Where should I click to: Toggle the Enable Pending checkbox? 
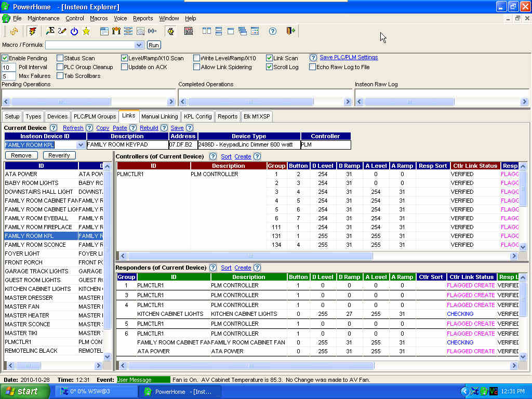click(x=5, y=58)
